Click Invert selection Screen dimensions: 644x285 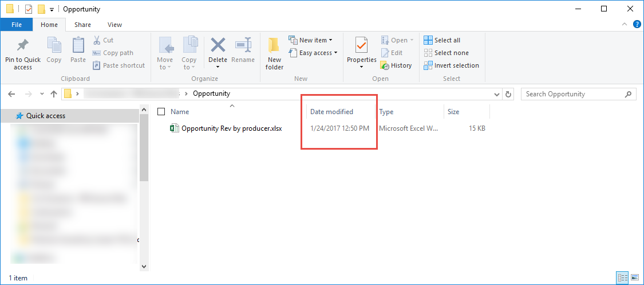click(451, 65)
